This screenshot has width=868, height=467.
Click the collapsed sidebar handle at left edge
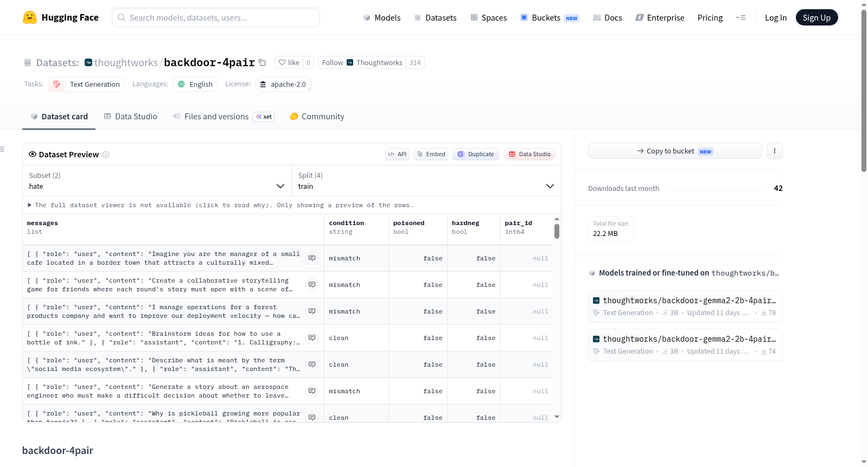[2, 149]
